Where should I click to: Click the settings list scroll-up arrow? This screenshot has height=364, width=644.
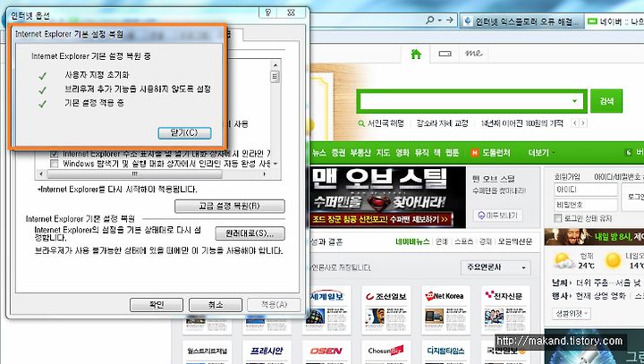(275, 65)
